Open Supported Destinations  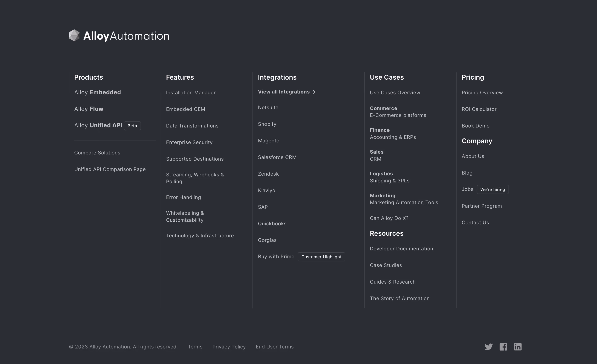pyautogui.click(x=195, y=159)
